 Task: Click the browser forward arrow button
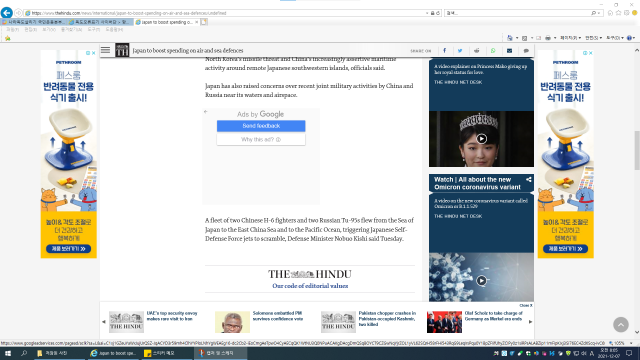[x=18, y=13]
